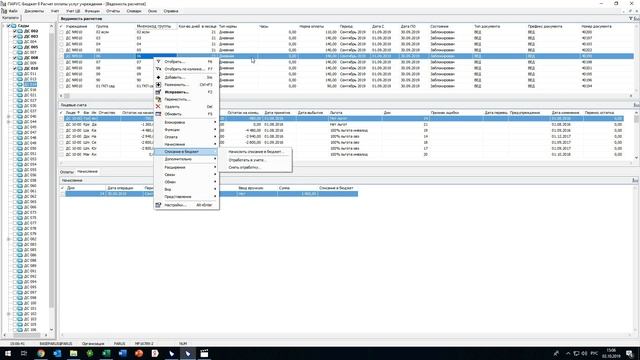Click the active Parus app taskbar icon

click(188, 353)
